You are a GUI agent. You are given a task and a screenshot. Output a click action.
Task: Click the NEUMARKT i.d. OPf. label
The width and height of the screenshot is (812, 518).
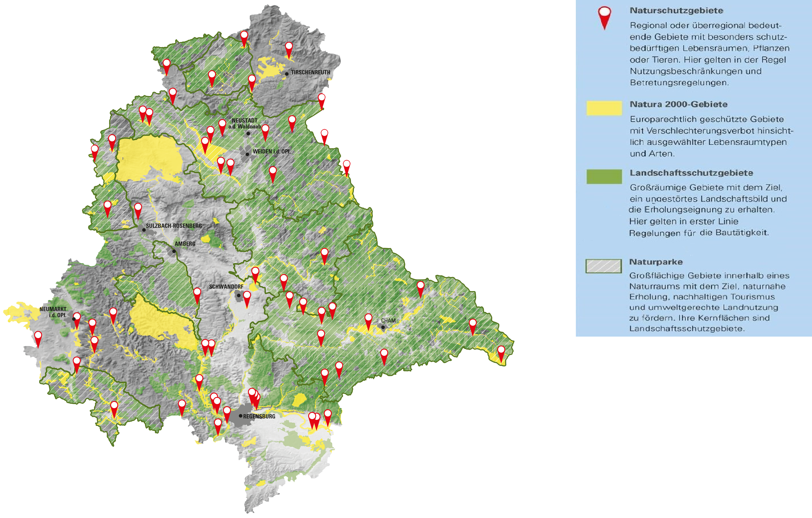[53, 312]
